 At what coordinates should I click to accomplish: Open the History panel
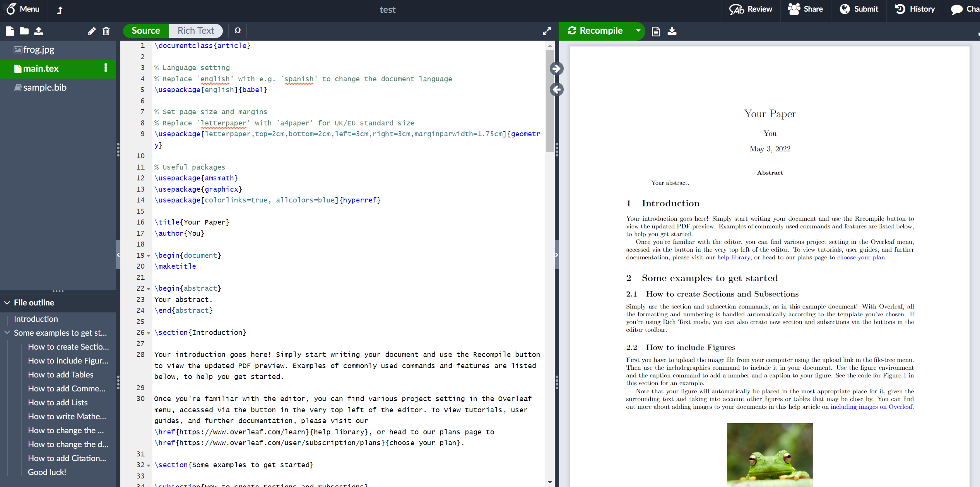click(915, 9)
